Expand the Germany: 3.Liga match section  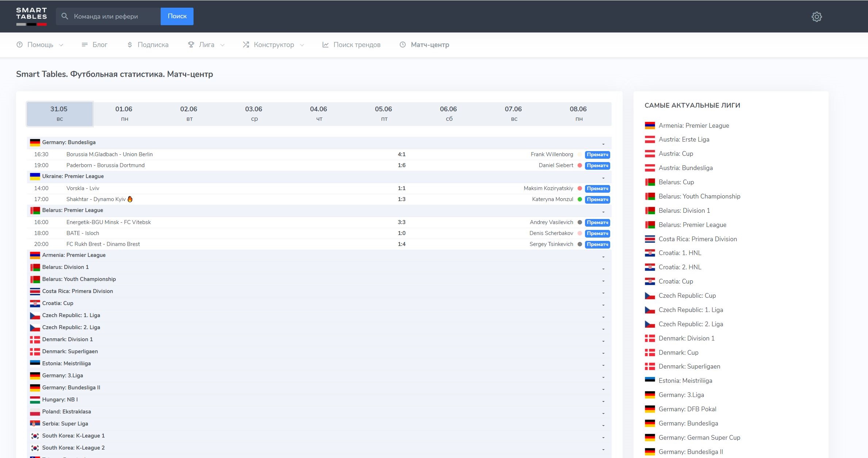coord(603,377)
